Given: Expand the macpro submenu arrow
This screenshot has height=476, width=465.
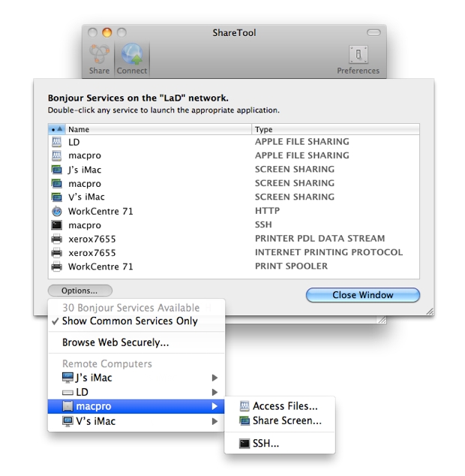Looking at the screenshot, I should 214,406.
